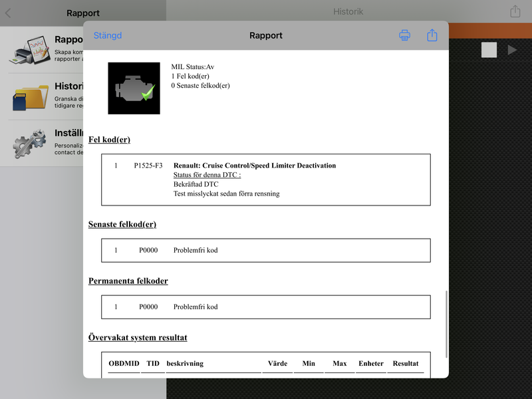This screenshot has width=532, height=399.
Task: Print the report using the printer icon
Action: coord(404,35)
